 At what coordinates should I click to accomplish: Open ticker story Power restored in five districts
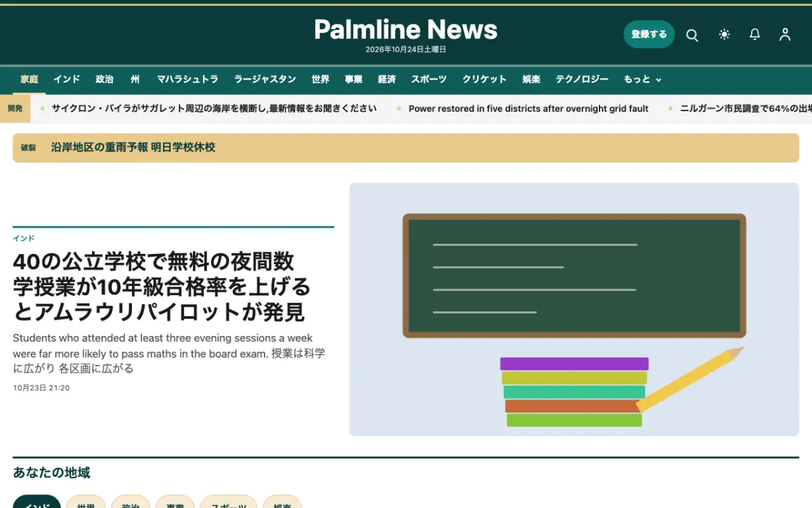pyautogui.click(x=528, y=108)
